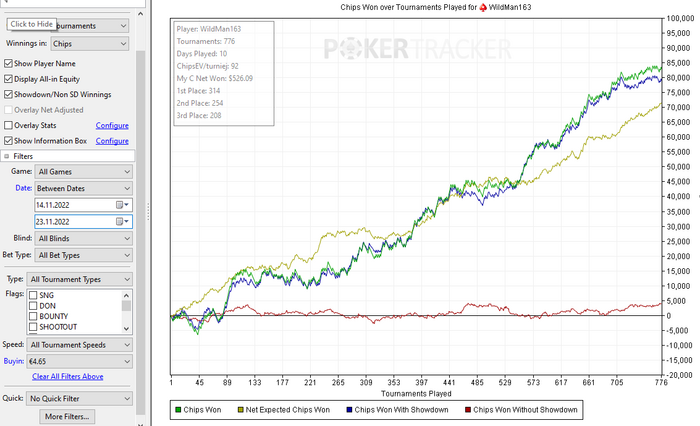Click the 1st Place: 314 info line
Screen dimensions: 700x426
(x=199, y=91)
